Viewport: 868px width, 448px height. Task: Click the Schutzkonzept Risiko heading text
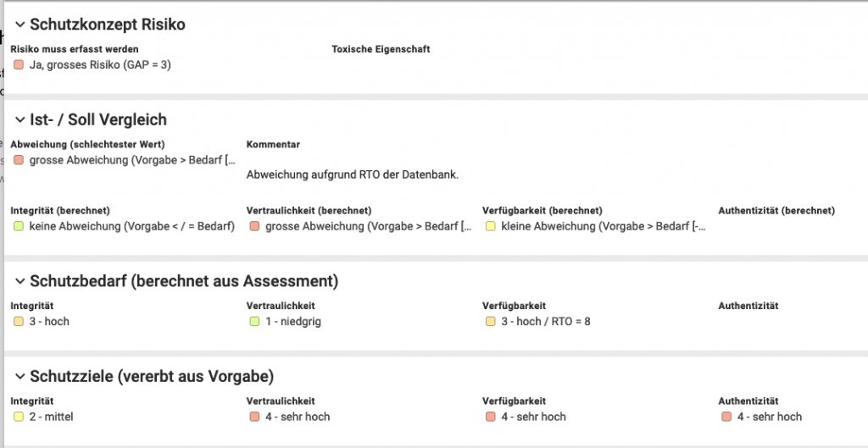[x=108, y=25]
